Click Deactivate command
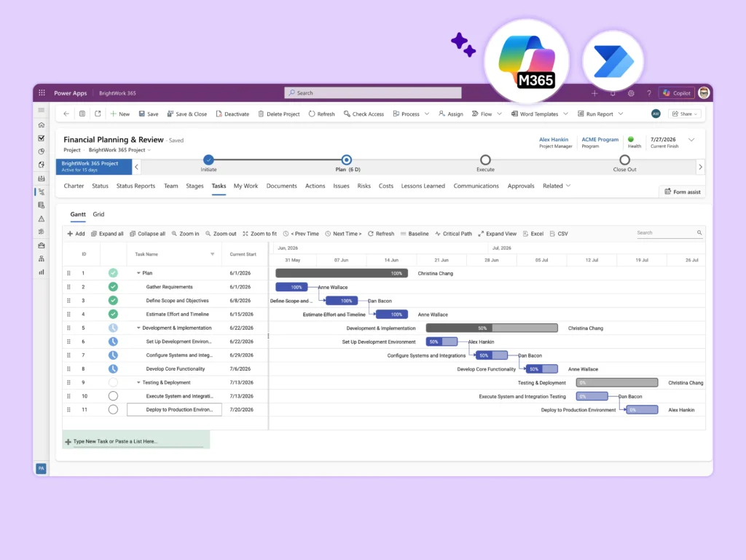Image resolution: width=746 pixels, height=560 pixels. click(232, 114)
